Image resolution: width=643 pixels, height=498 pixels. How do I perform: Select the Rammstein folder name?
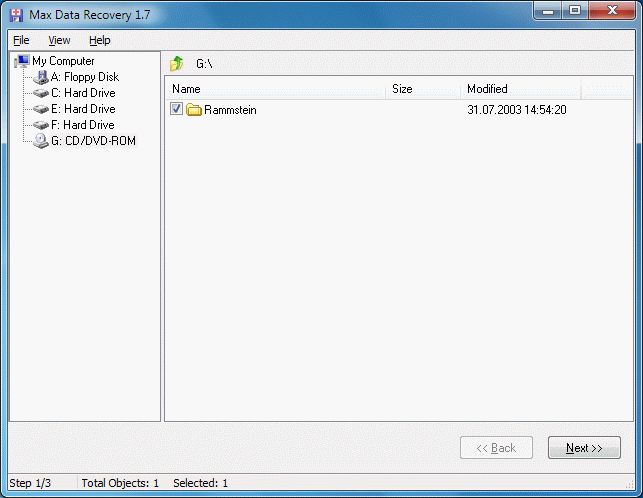coord(230,110)
